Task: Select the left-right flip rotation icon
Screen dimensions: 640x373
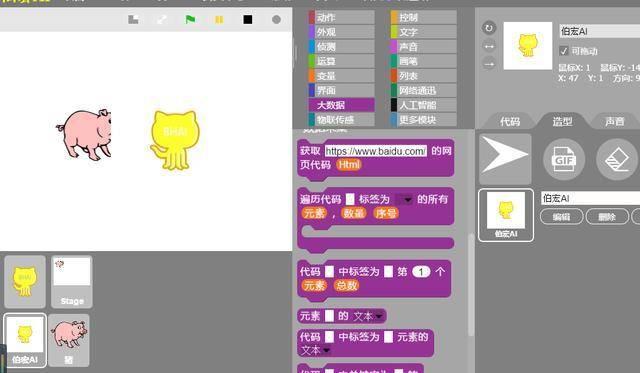Action: pyautogui.click(x=489, y=46)
